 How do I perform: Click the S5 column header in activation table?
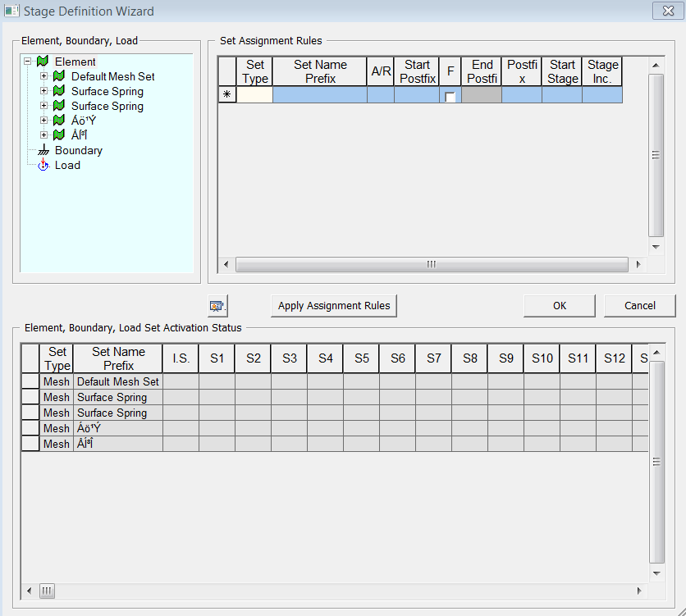pyautogui.click(x=361, y=358)
